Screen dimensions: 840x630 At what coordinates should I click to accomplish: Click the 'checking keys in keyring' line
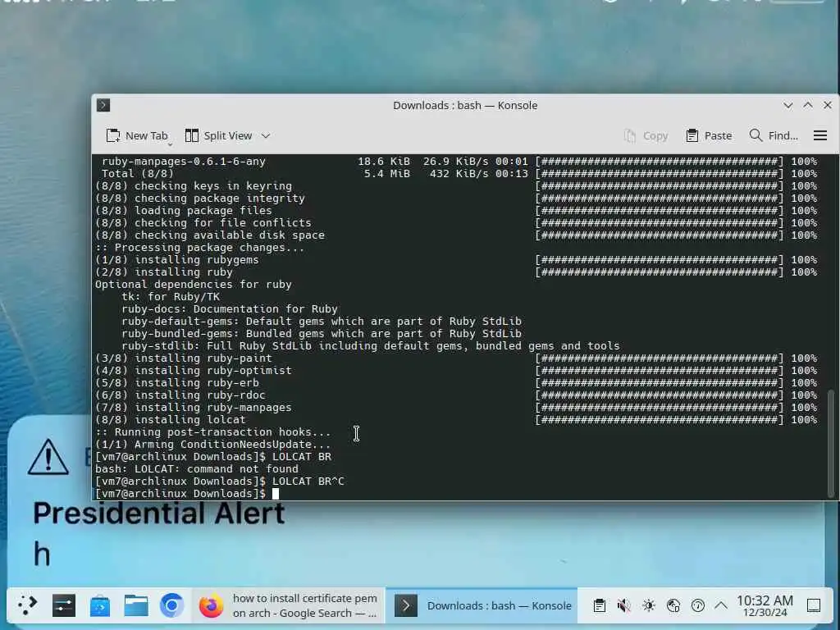[194, 186]
